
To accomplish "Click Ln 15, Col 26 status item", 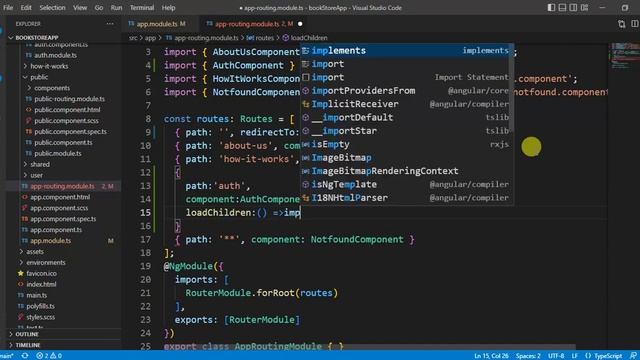I will (491, 356).
